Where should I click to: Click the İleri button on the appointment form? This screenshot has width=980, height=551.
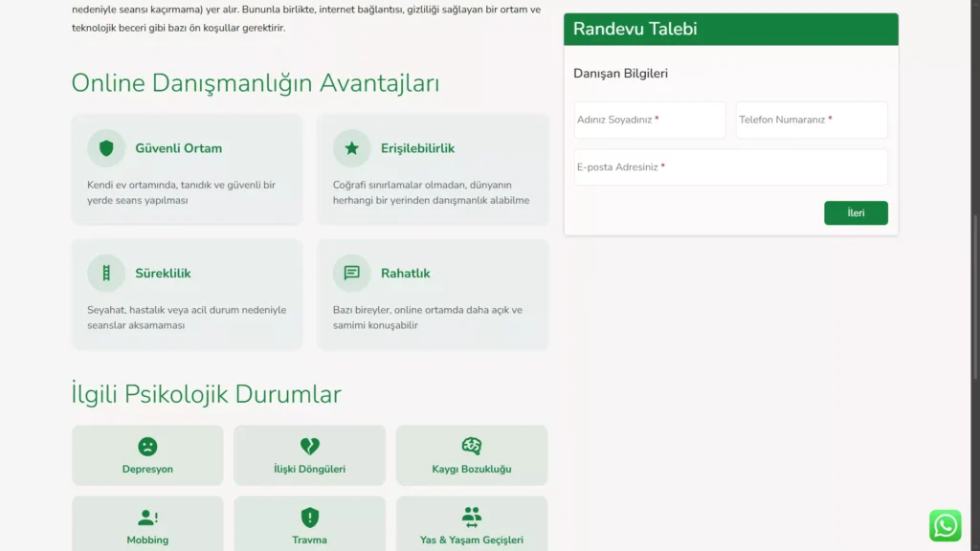tap(856, 212)
